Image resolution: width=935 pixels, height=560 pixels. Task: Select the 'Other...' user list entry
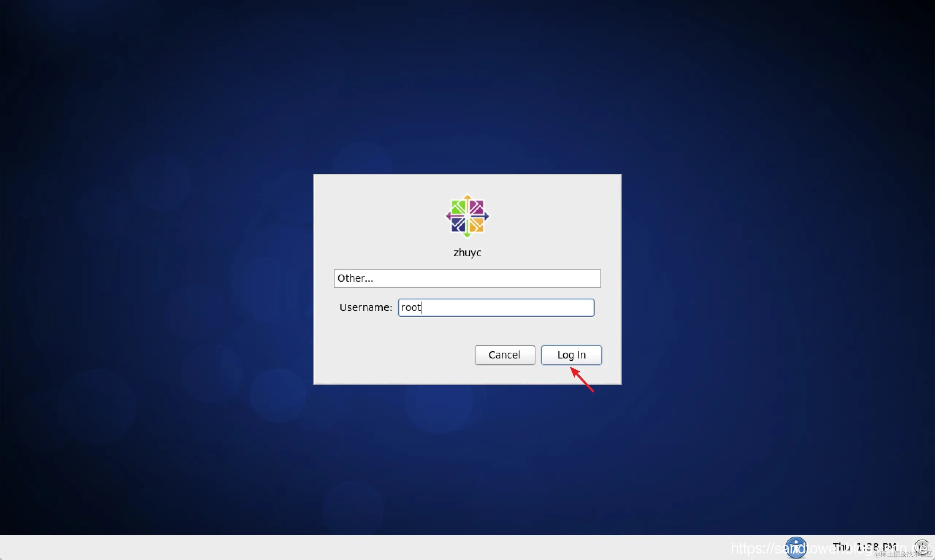[355, 279]
